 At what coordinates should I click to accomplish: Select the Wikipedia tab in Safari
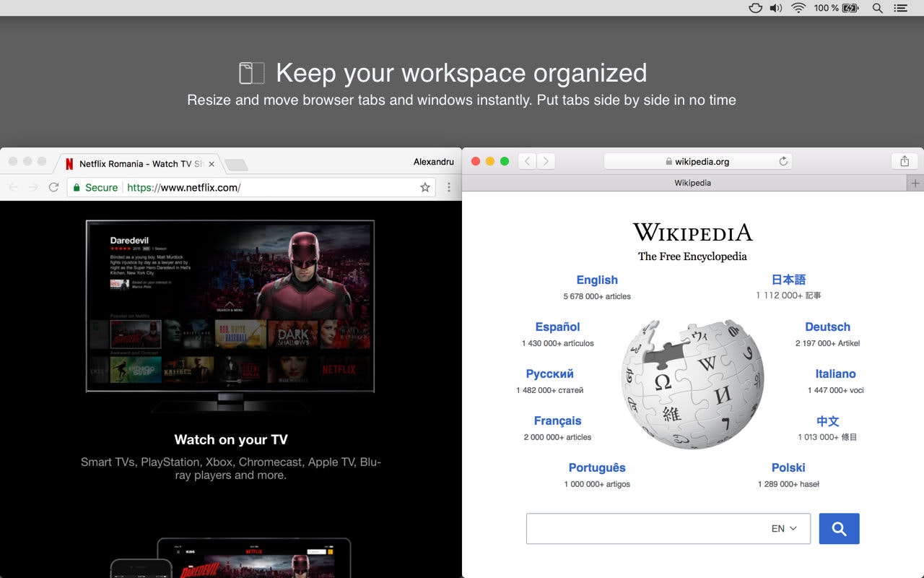click(x=692, y=182)
